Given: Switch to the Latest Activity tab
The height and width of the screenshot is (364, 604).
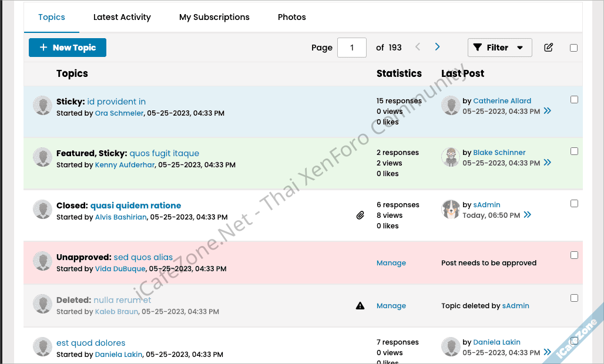Looking at the screenshot, I should point(122,17).
